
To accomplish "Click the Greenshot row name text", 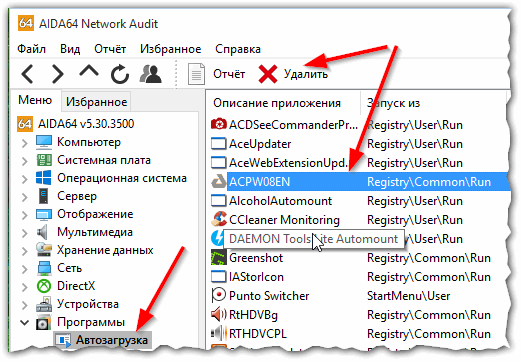I will point(256,258).
